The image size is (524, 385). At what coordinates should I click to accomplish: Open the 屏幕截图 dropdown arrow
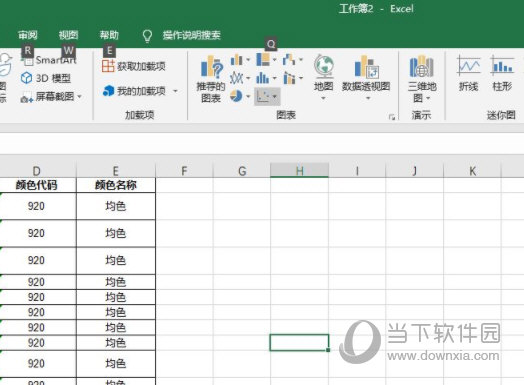point(80,97)
